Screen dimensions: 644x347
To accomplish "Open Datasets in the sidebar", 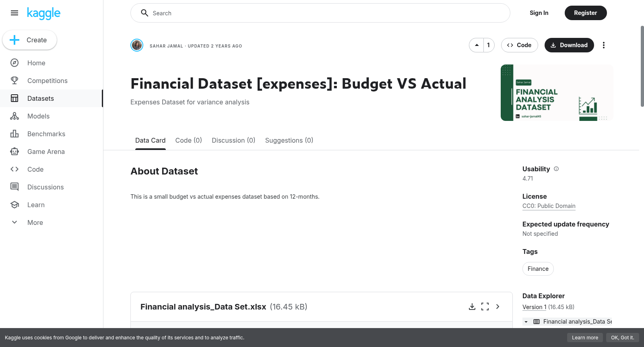I will tap(52, 98).
